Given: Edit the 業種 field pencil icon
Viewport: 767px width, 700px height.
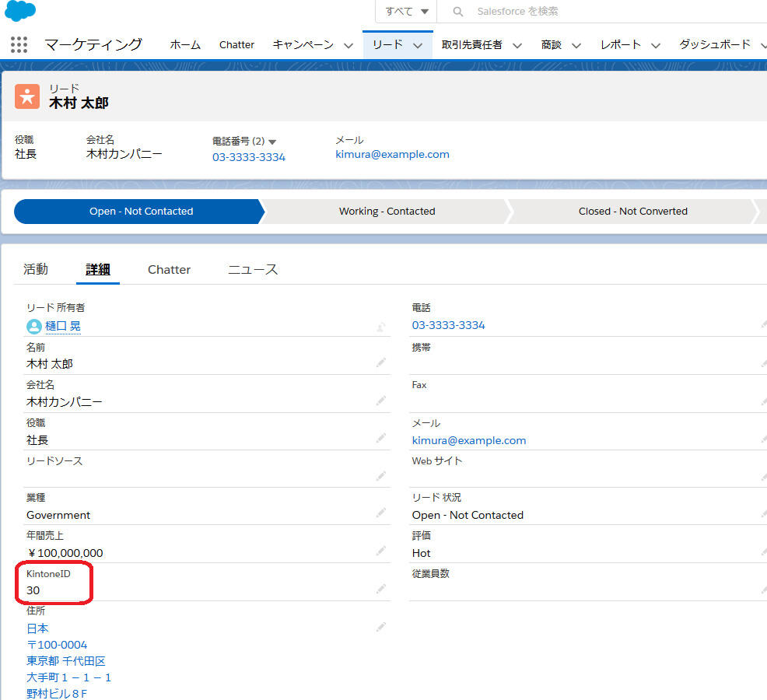Looking at the screenshot, I should 380,513.
